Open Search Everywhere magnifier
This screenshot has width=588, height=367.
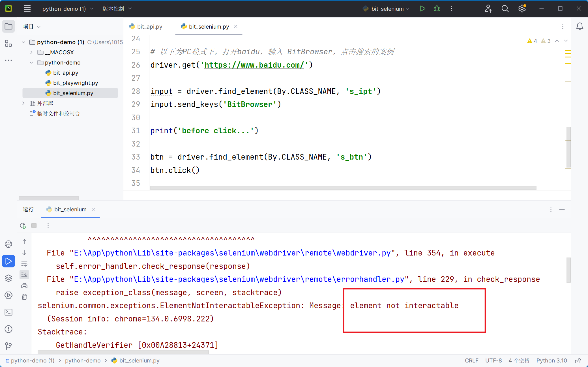pos(505,8)
